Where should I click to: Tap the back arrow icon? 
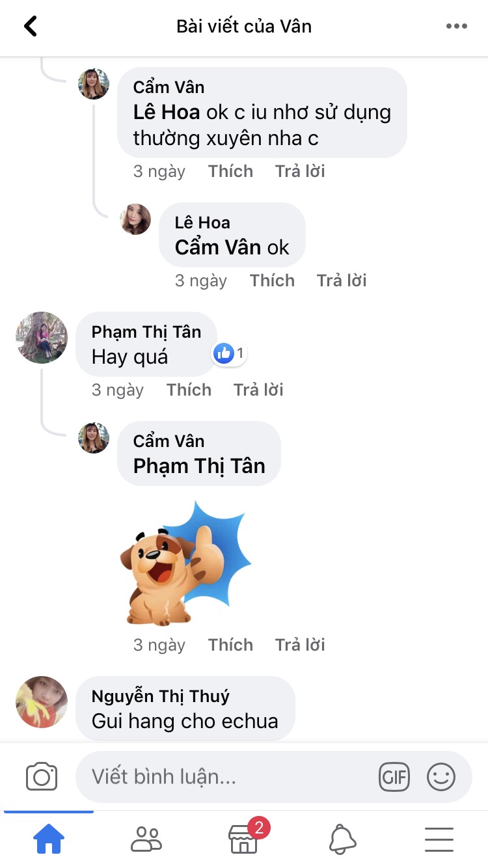31,26
